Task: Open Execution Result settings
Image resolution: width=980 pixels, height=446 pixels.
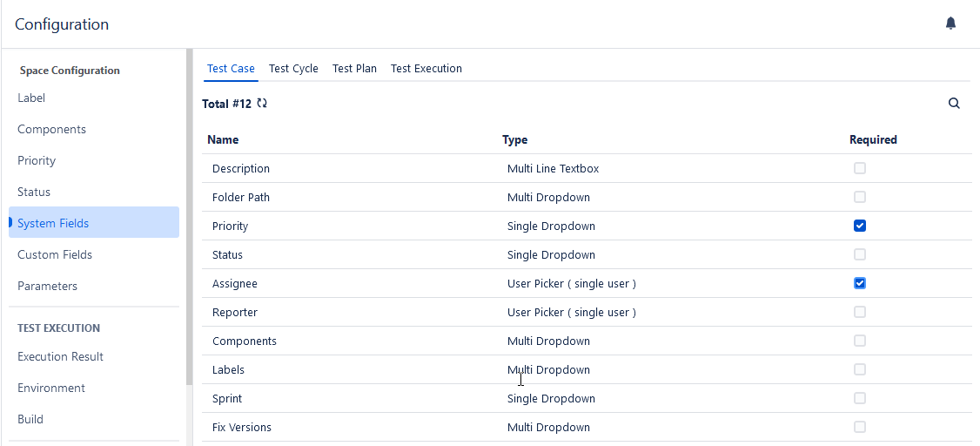Action: coord(60,356)
